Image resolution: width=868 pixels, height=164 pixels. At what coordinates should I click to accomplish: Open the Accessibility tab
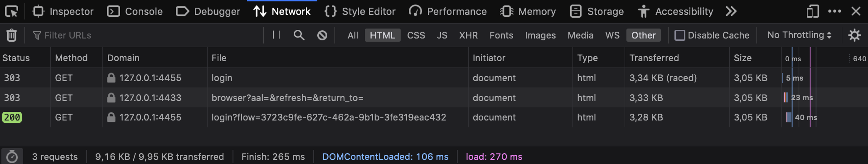point(675,11)
